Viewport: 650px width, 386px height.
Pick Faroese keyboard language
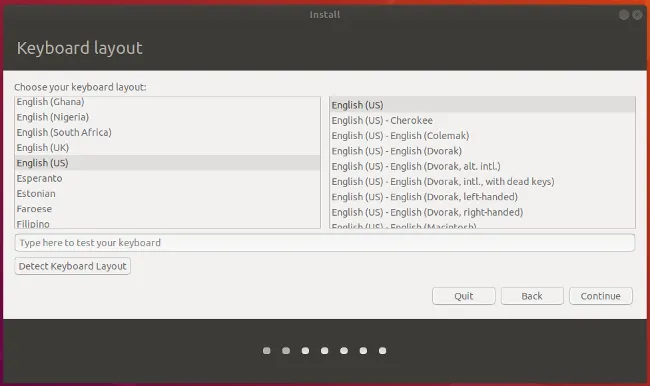[167, 209]
